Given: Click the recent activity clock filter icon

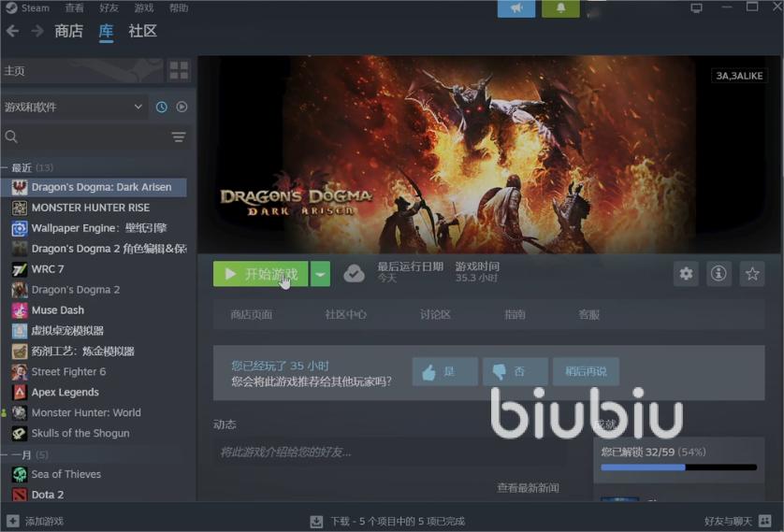Looking at the screenshot, I should (x=162, y=108).
